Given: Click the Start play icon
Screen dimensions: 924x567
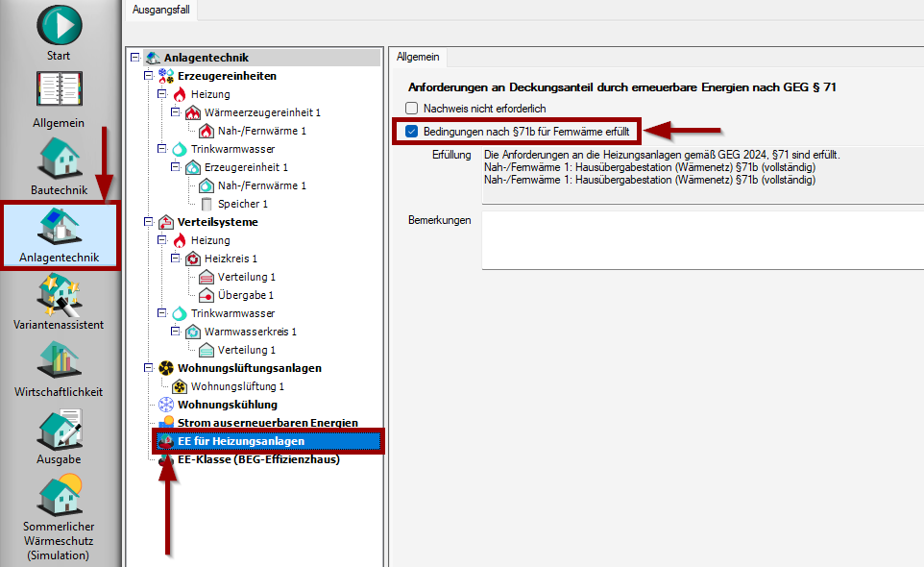Looking at the screenshot, I should [60, 25].
